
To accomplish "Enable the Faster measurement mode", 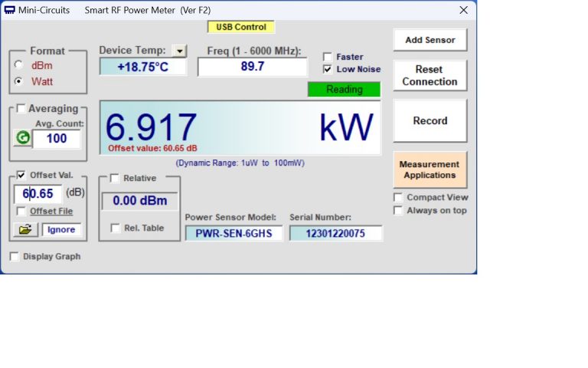I will [x=328, y=57].
